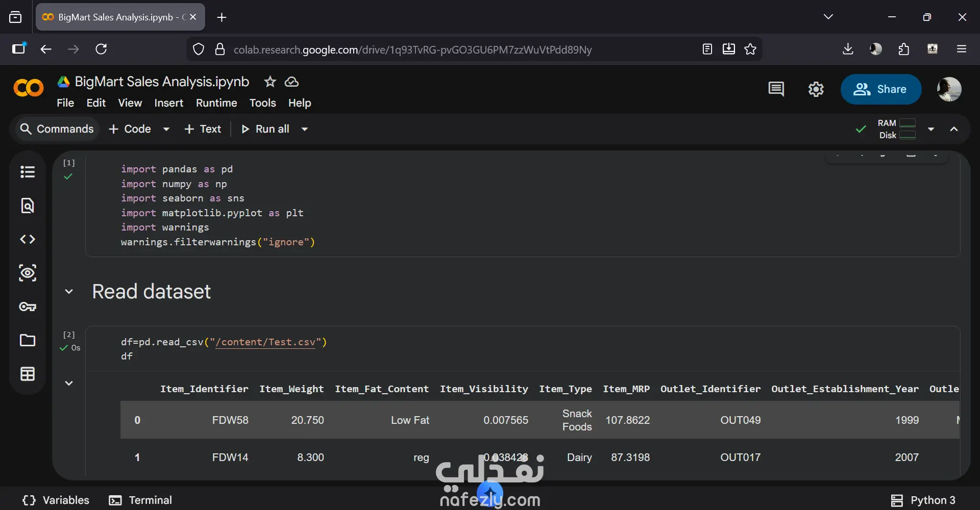Image resolution: width=980 pixels, height=510 pixels.
Task: Collapse the header with the up chevron
Action: coord(954,129)
